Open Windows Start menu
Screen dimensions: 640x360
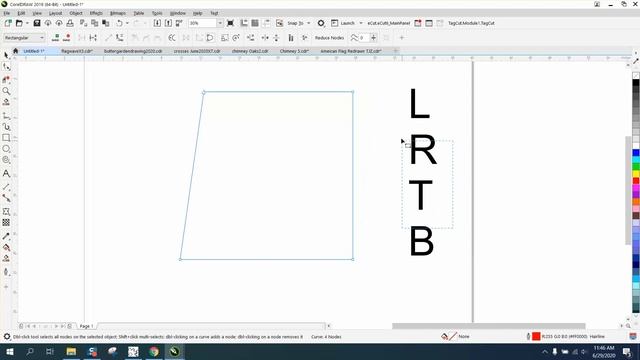(9, 351)
